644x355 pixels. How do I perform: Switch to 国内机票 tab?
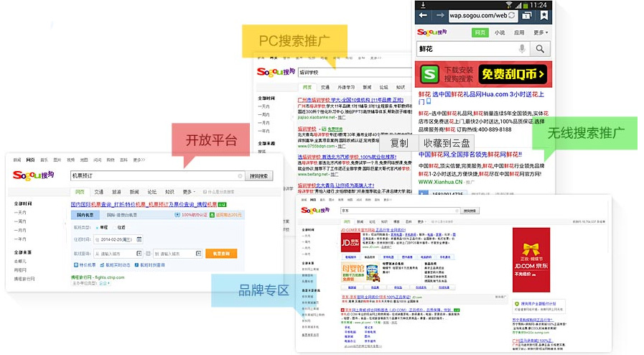point(85,215)
